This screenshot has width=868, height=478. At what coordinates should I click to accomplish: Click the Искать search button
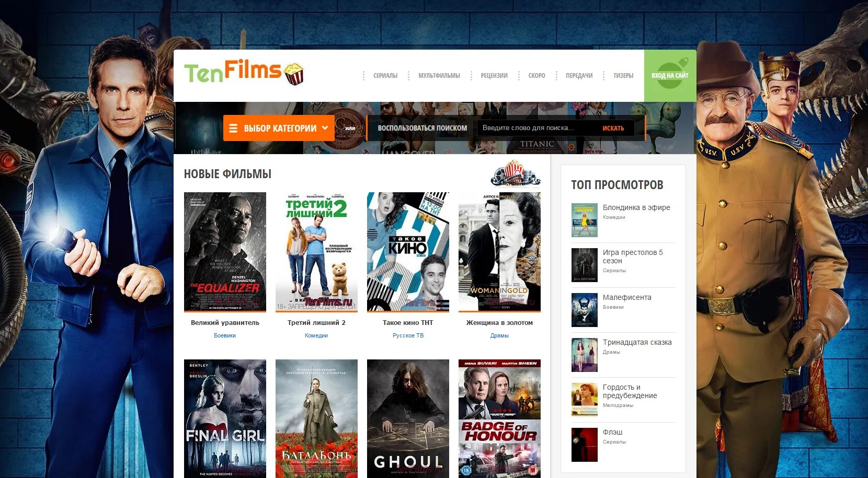click(x=613, y=128)
